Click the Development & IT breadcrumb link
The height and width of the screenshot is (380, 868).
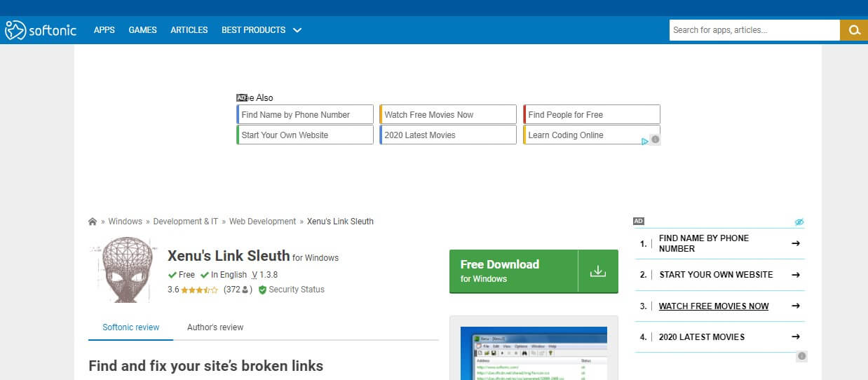click(x=186, y=222)
